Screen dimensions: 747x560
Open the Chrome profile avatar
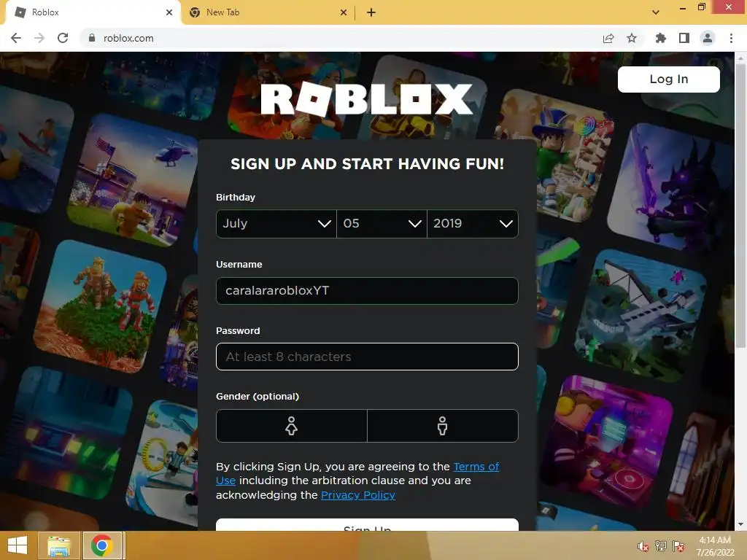708,38
